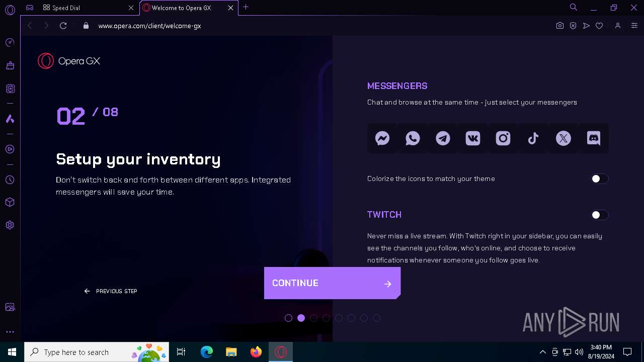Open Firefox from taskbar
644x362 pixels.
click(x=256, y=352)
